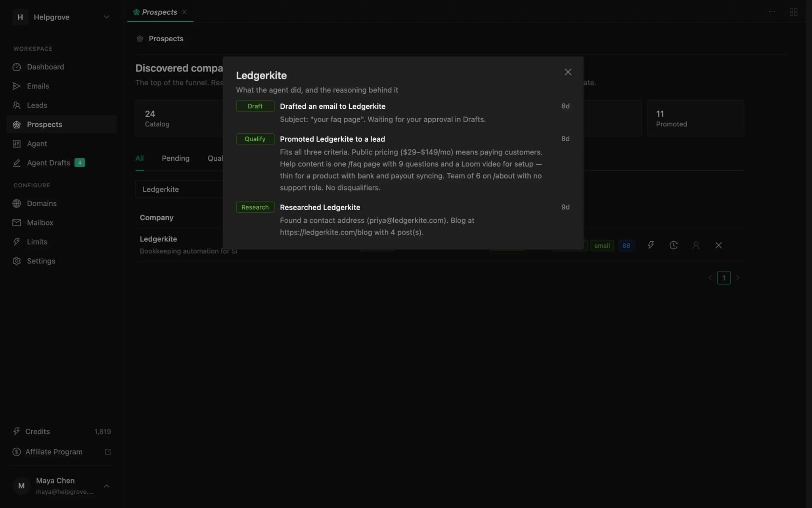Click the 88 score badge
The height and width of the screenshot is (508, 812).
pyautogui.click(x=626, y=246)
